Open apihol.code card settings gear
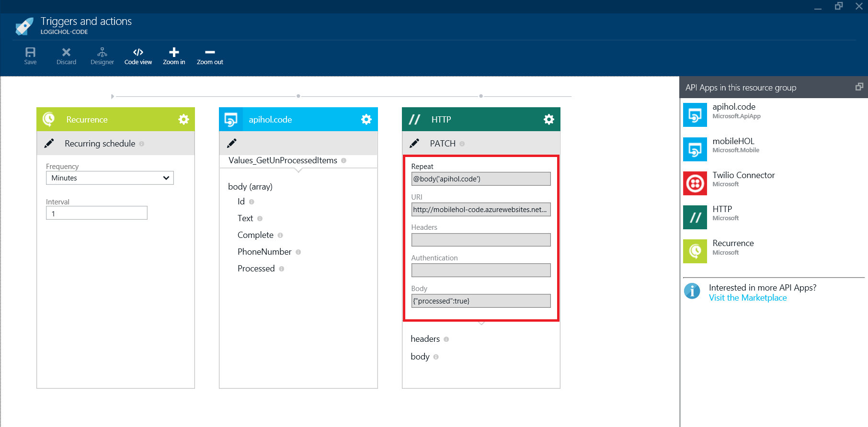Image resolution: width=868 pixels, height=427 pixels. tap(366, 119)
